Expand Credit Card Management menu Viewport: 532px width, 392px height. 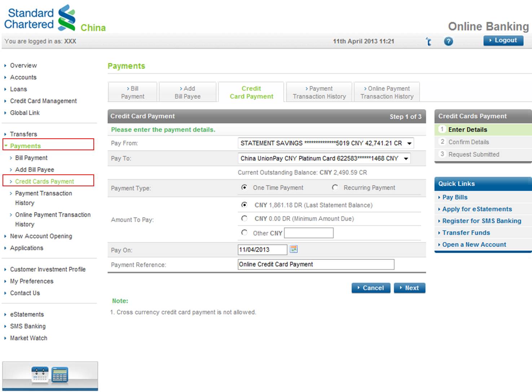coord(43,101)
